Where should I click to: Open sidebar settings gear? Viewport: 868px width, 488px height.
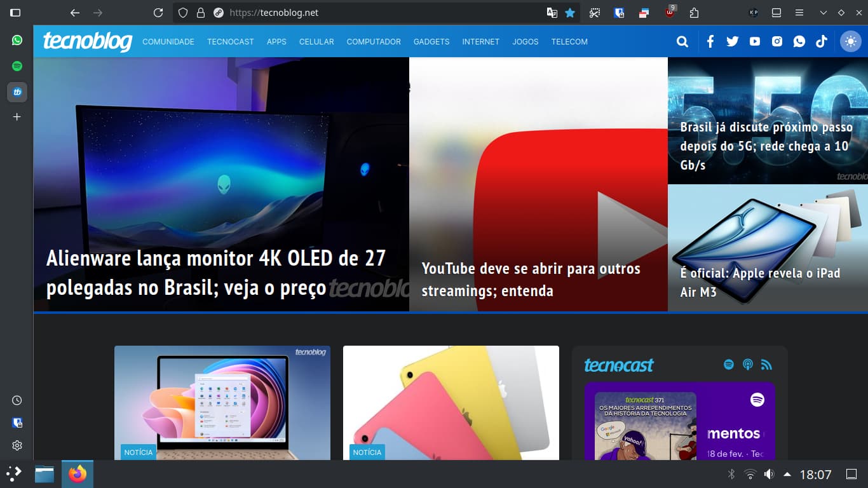click(17, 445)
